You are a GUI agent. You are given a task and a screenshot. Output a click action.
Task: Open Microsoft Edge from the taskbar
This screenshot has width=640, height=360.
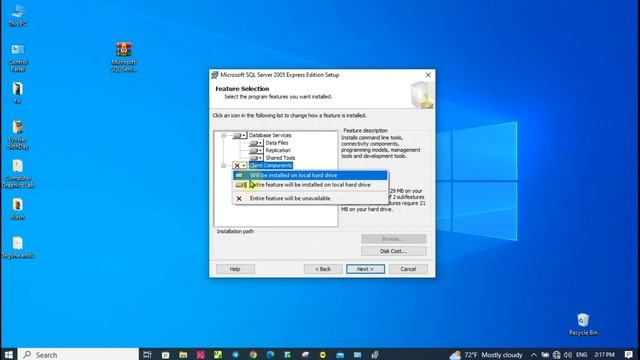click(x=271, y=355)
